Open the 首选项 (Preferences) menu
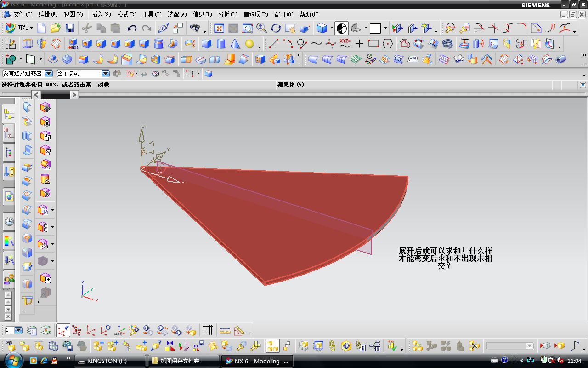 click(x=255, y=14)
